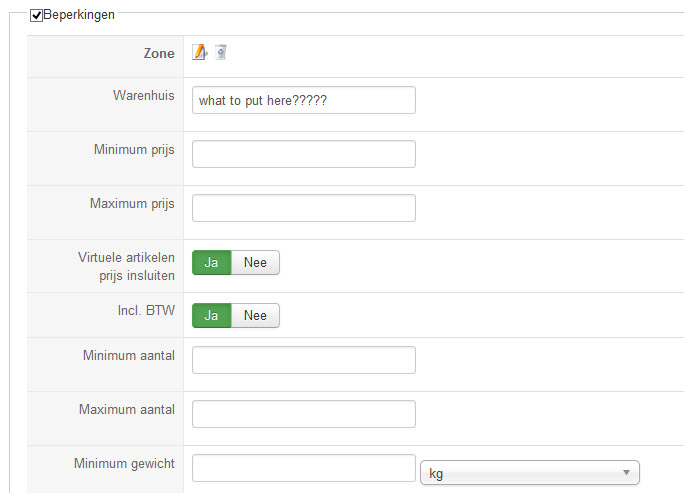Screen dimensions: 684x493
Task: Select the Minimum gewicht input field
Action: point(303,468)
